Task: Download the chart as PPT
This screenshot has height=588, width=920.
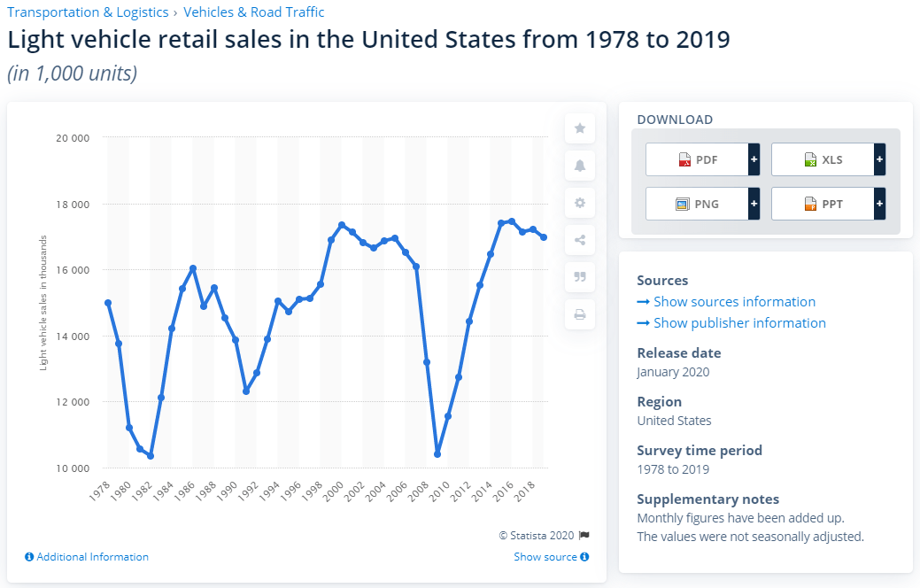Action: tap(823, 204)
